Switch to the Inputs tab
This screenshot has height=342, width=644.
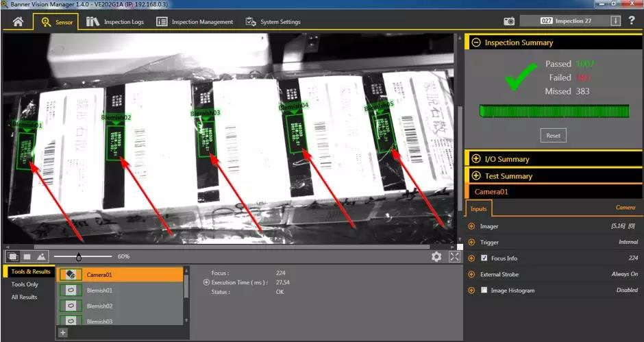coord(478,209)
